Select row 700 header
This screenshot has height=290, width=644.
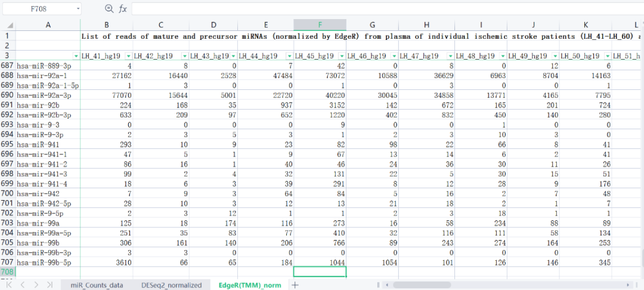click(8, 193)
